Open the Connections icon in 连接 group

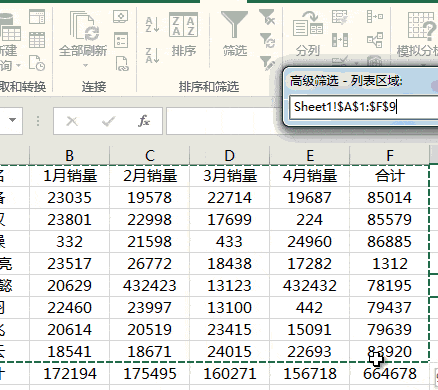[x=121, y=16]
